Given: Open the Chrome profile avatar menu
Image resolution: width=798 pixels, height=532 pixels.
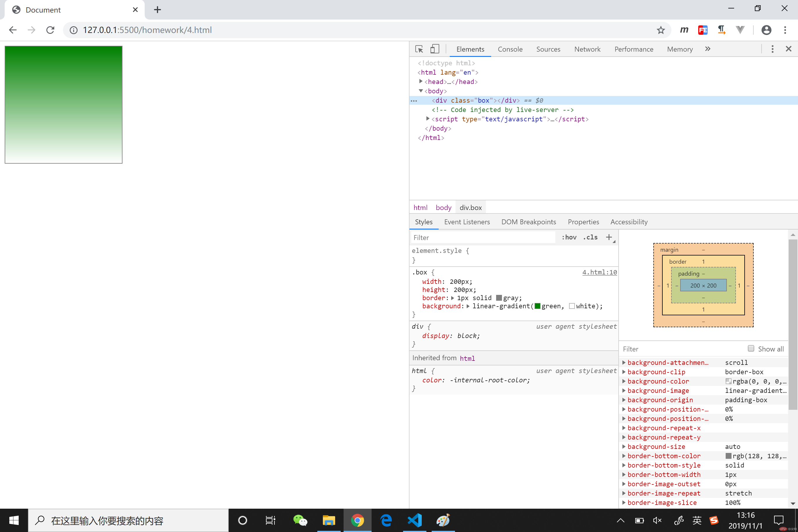Looking at the screenshot, I should 766,30.
